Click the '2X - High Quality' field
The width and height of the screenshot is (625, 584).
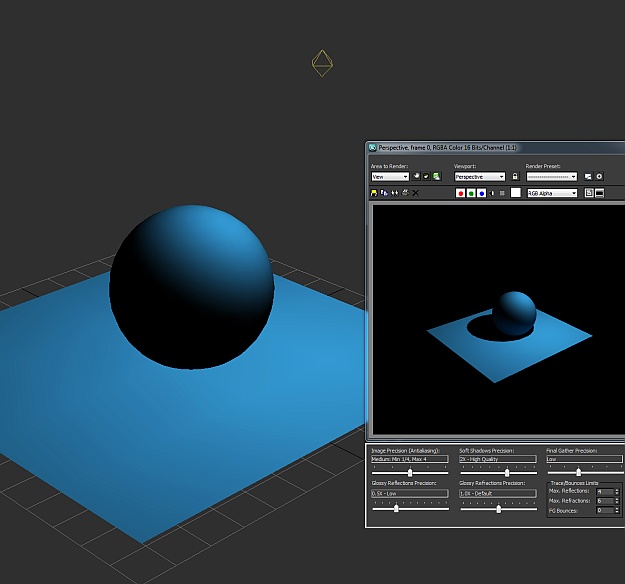[498, 459]
